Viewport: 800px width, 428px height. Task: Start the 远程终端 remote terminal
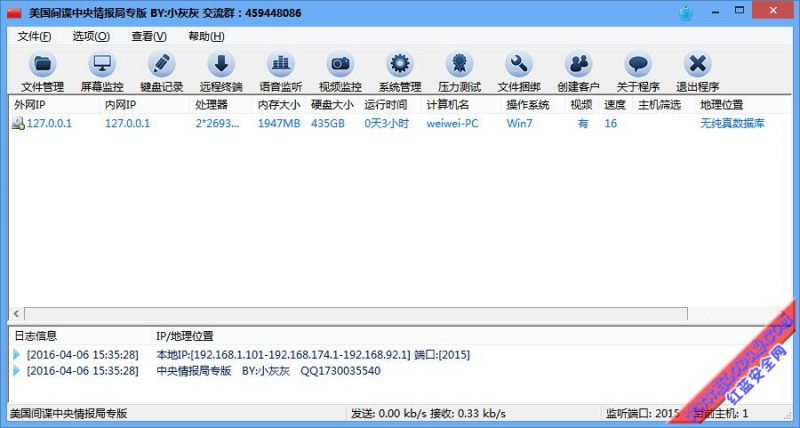point(221,72)
